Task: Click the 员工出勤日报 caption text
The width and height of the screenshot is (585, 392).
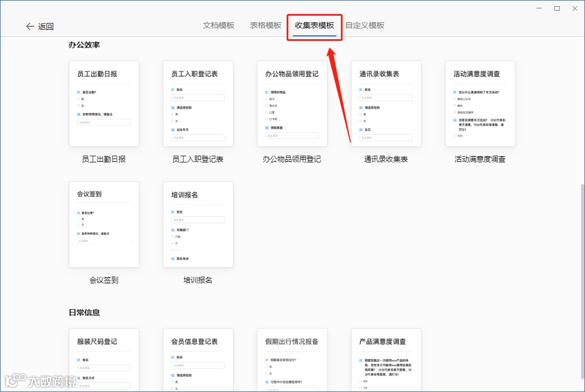Action: [x=104, y=160]
